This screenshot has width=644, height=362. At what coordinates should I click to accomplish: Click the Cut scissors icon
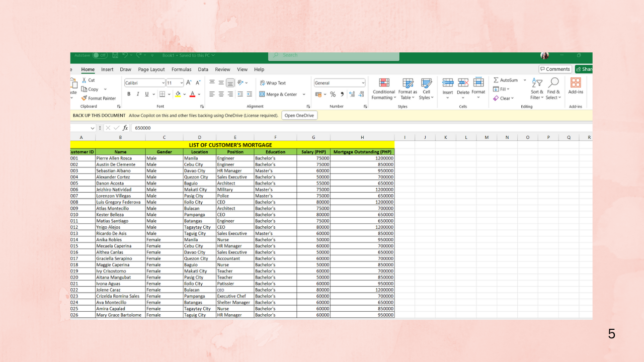(x=84, y=80)
